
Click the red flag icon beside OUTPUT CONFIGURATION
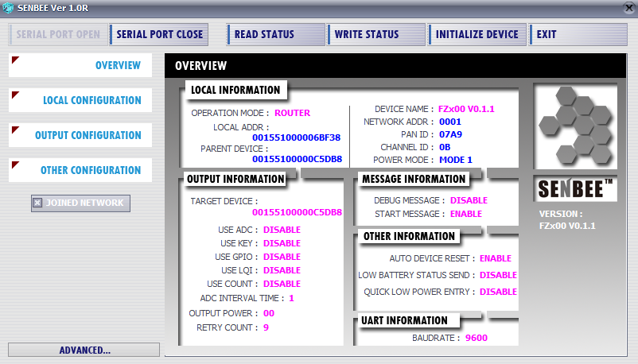click(x=15, y=130)
